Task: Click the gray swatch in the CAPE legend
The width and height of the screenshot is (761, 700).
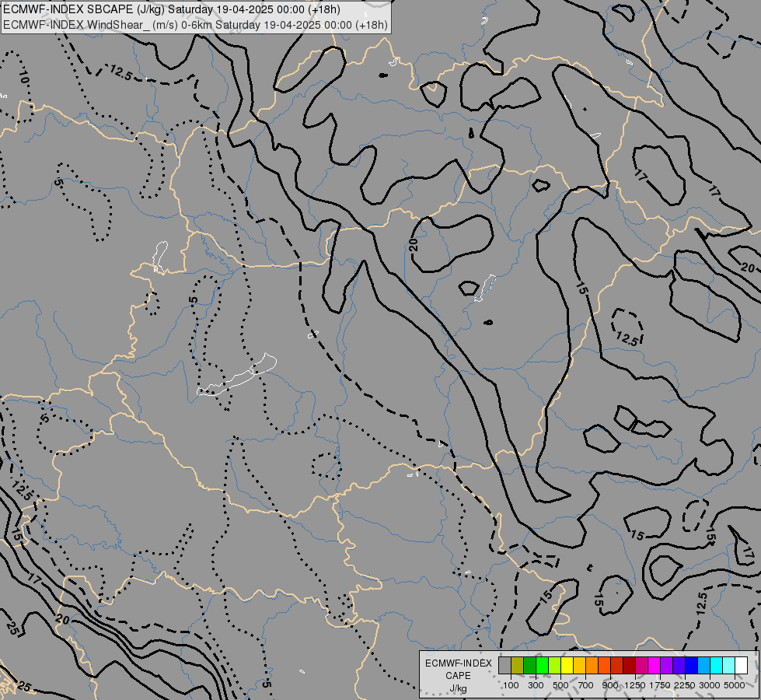Action: tap(504, 666)
